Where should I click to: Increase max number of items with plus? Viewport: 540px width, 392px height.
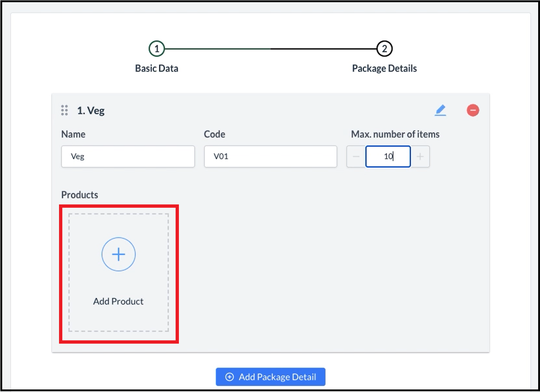point(420,156)
